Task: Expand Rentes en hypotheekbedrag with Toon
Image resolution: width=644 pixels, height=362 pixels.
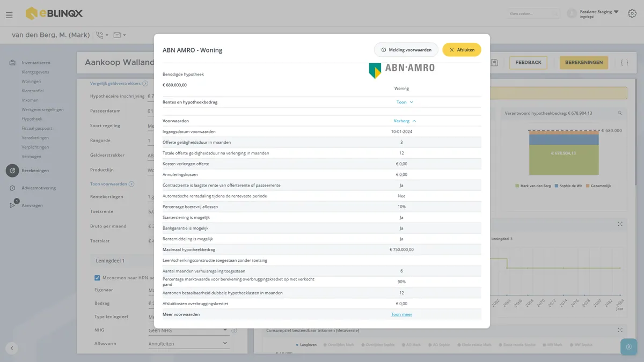Action: (x=405, y=102)
